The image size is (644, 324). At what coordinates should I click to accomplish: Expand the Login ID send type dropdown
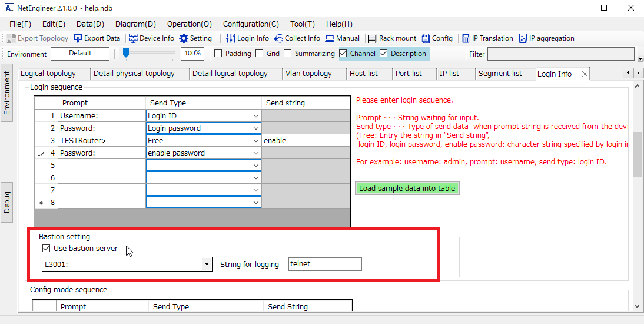[256, 116]
